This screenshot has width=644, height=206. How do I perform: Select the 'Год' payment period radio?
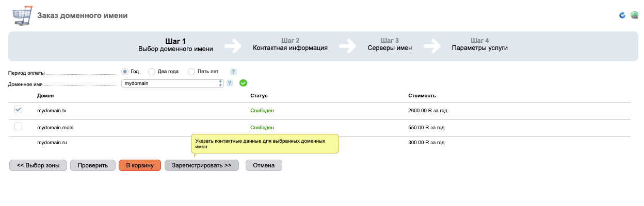point(125,72)
